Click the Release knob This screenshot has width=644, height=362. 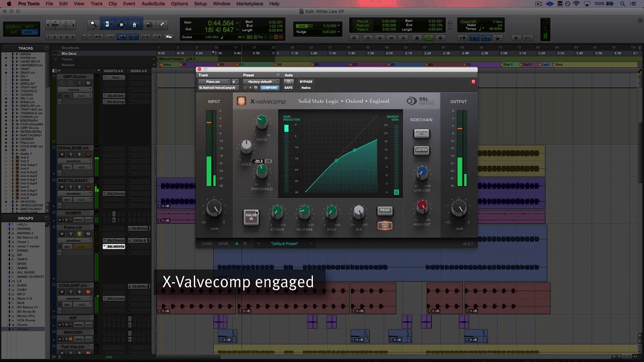(304, 212)
